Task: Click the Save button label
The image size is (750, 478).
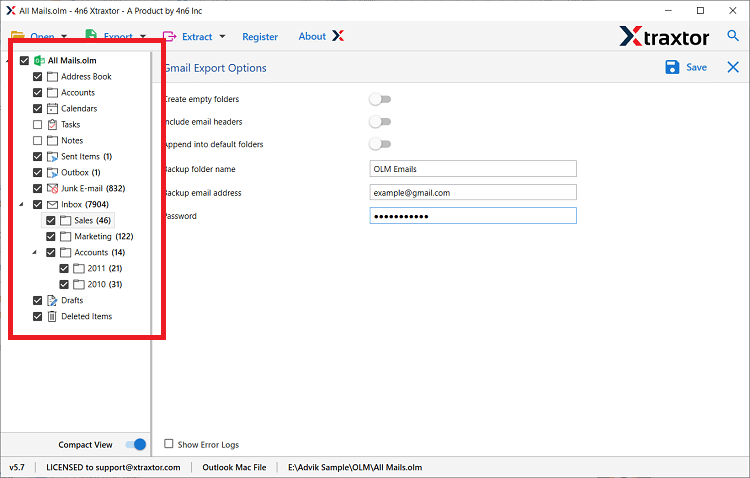Action: pyautogui.click(x=696, y=67)
